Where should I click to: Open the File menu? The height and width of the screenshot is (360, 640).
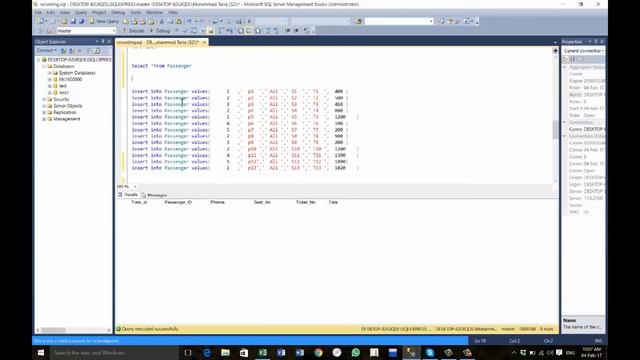pos(38,12)
